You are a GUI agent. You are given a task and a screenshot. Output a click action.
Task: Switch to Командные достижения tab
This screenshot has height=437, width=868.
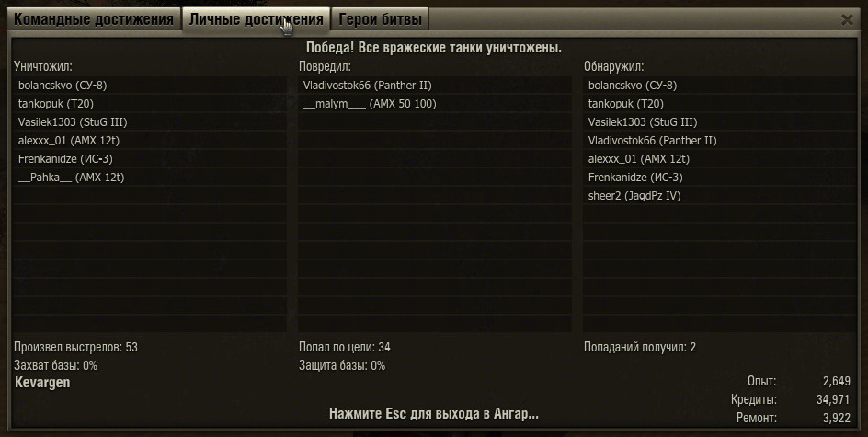pos(94,19)
